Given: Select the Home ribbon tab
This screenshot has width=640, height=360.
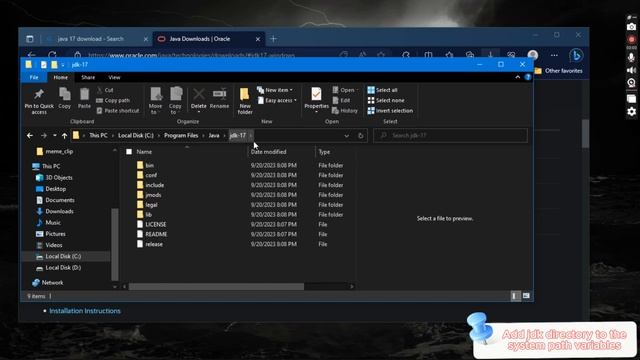Looking at the screenshot, I should [x=60, y=77].
